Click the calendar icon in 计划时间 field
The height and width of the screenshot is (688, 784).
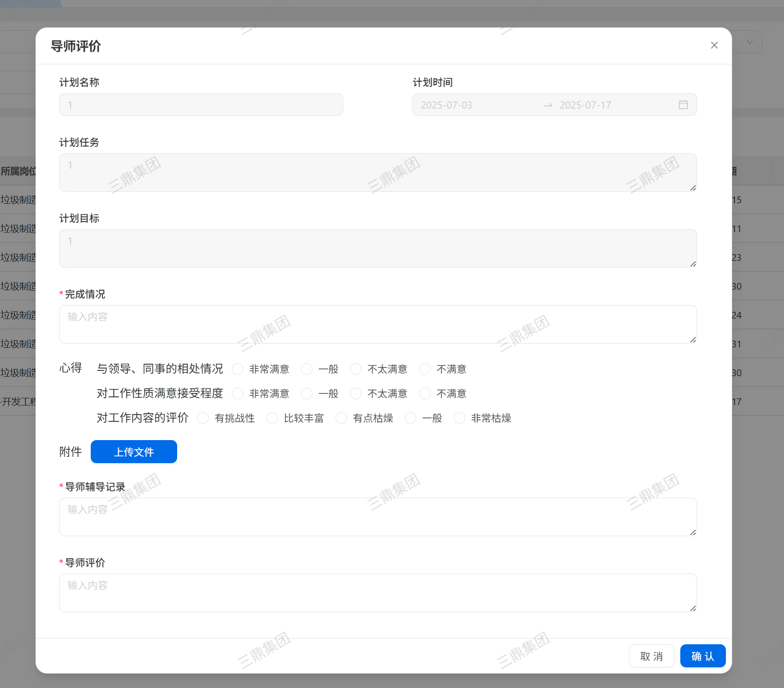pyautogui.click(x=683, y=105)
